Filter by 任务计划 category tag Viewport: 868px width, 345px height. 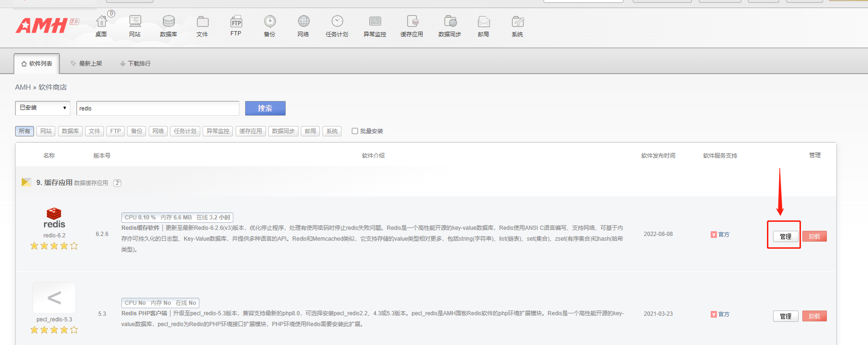[185, 131]
